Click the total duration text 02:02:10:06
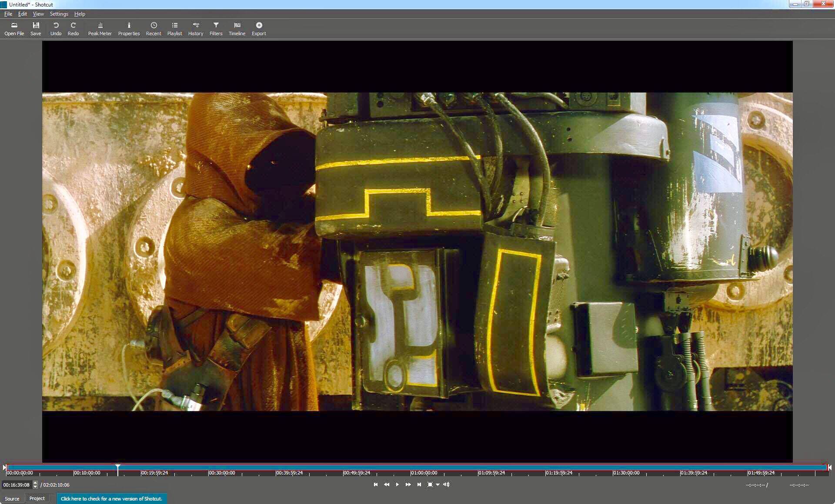This screenshot has height=504, width=835. pos(56,485)
